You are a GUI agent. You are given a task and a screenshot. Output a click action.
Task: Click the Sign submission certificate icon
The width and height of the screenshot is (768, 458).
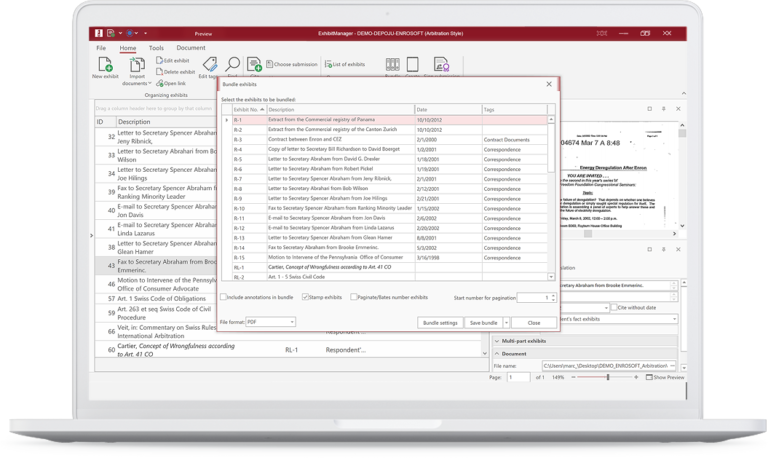tap(441, 64)
